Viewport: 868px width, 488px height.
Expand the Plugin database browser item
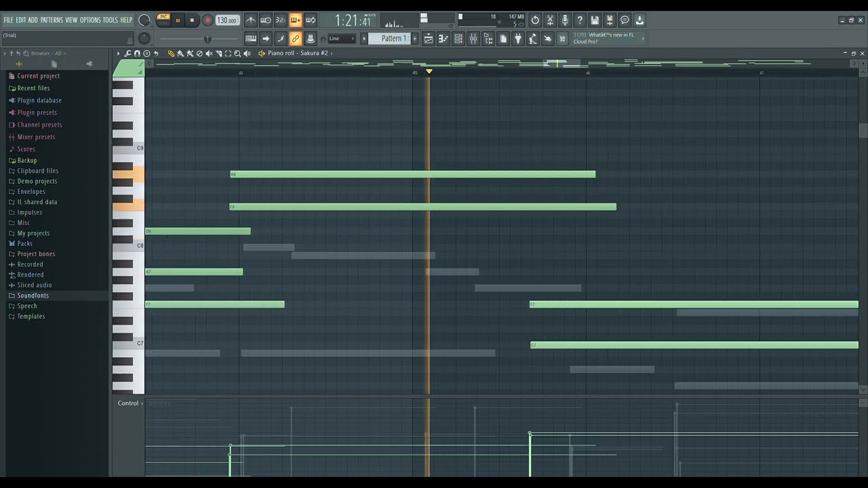click(39, 100)
